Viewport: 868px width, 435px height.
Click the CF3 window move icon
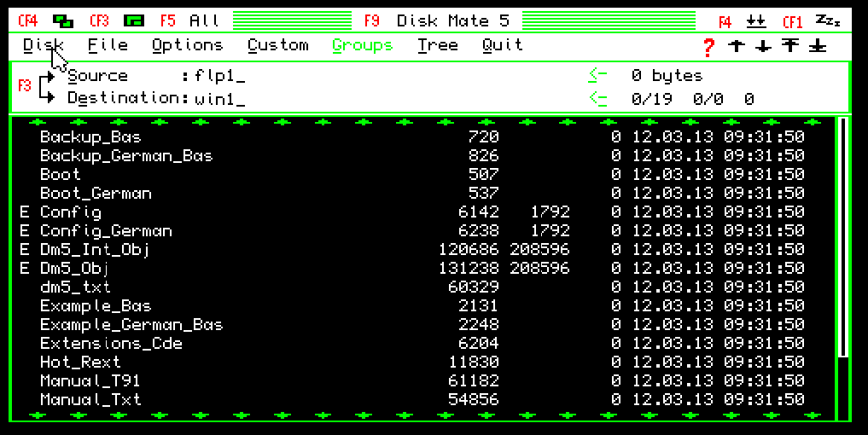click(x=133, y=21)
